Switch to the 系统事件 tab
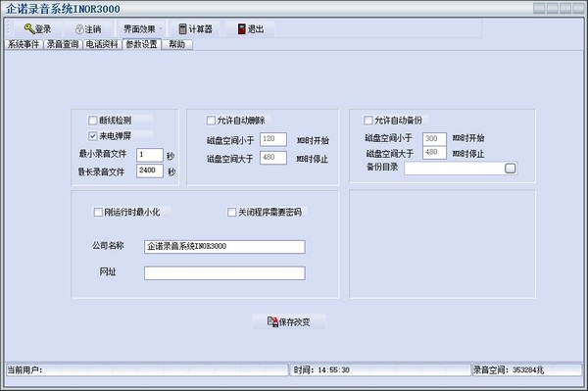This screenshot has height=391, width=588. point(24,45)
